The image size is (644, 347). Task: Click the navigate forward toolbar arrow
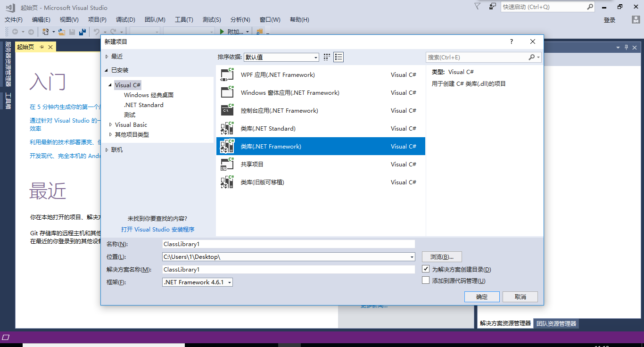click(x=31, y=32)
